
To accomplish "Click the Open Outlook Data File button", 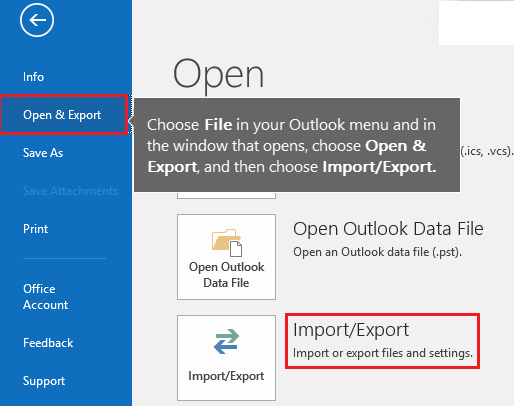I will [226, 257].
